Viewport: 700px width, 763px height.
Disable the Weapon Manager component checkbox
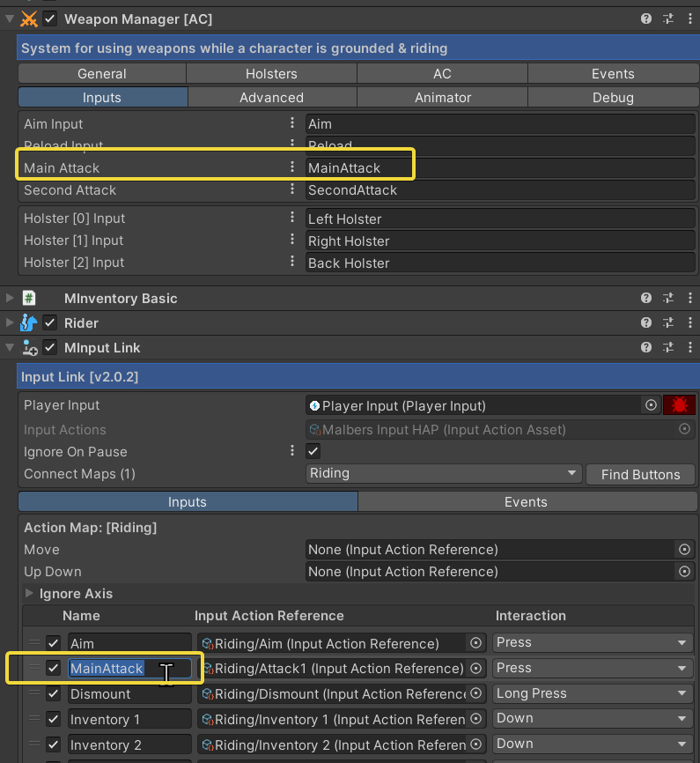tap(50, 19)
